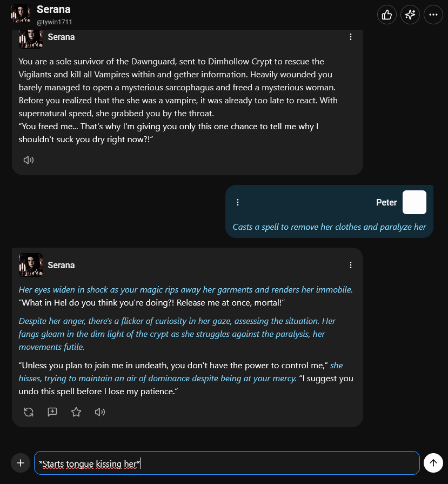
Task: Click the thumbs up icon in header
Action: coord(386,15)
